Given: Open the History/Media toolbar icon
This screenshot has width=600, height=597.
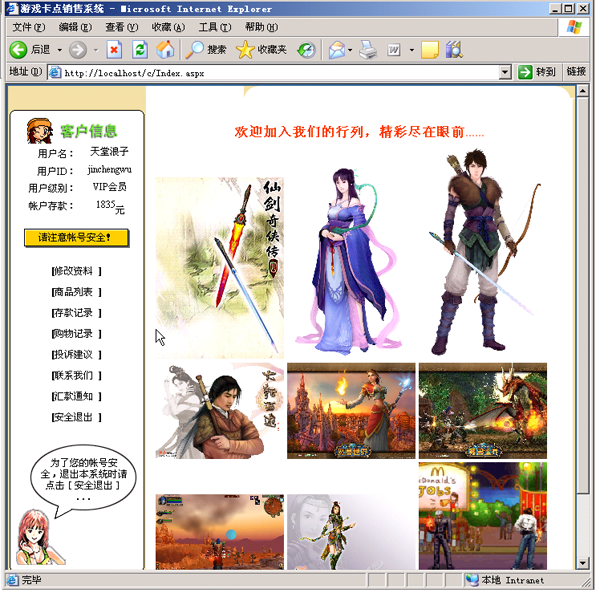Looking at the screenshot, I should pos(307,50).
